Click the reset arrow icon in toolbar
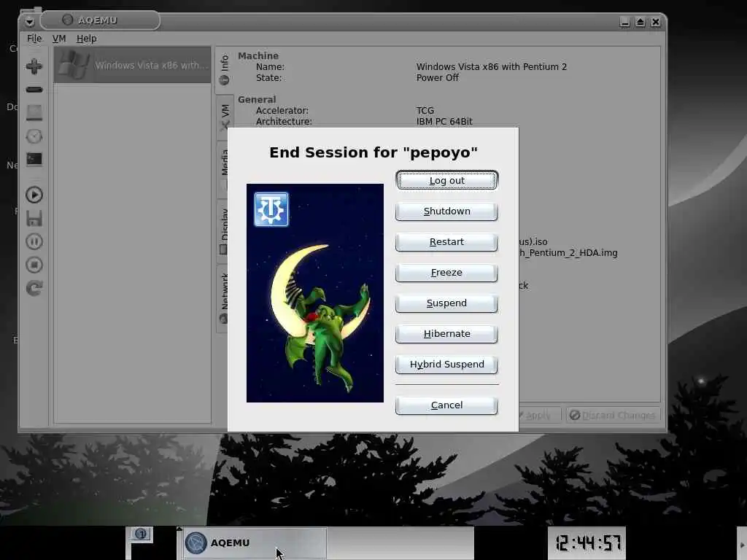The width and height of the screenshot is (747, 560). point(34,288)
